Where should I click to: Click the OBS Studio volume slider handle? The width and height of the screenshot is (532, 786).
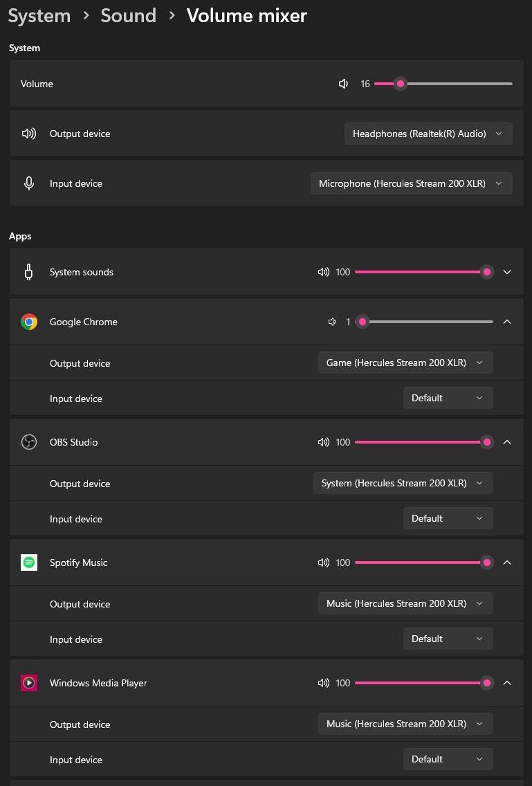pos(487,442)
